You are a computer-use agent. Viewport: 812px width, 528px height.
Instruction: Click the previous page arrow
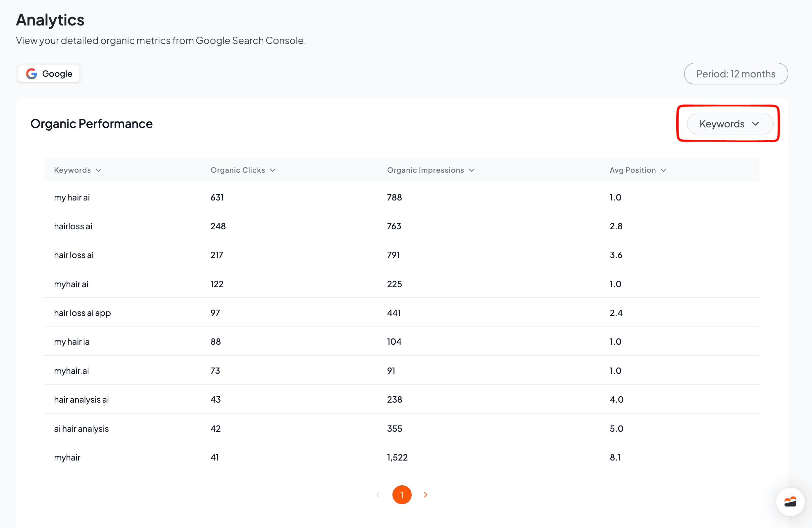(378, 495)
